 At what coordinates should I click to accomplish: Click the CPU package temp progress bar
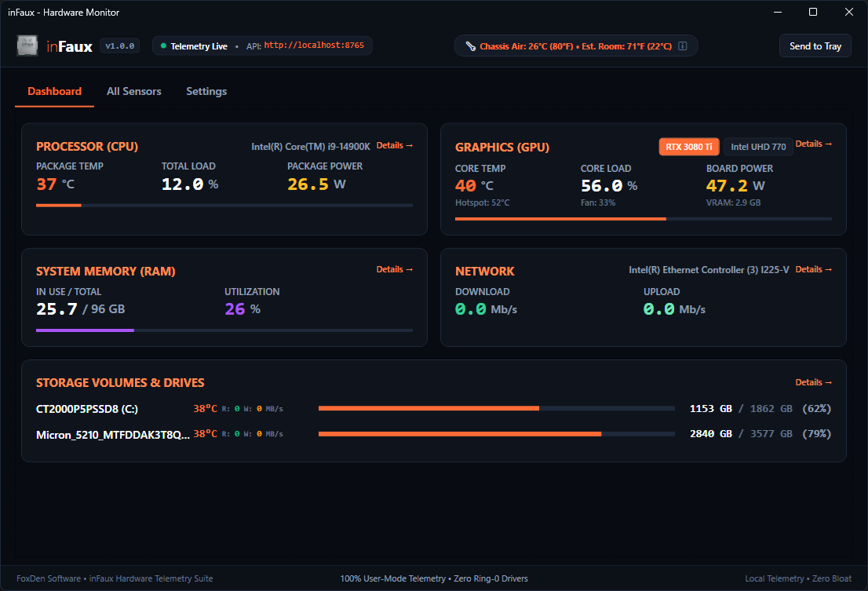tap(224, 206)
